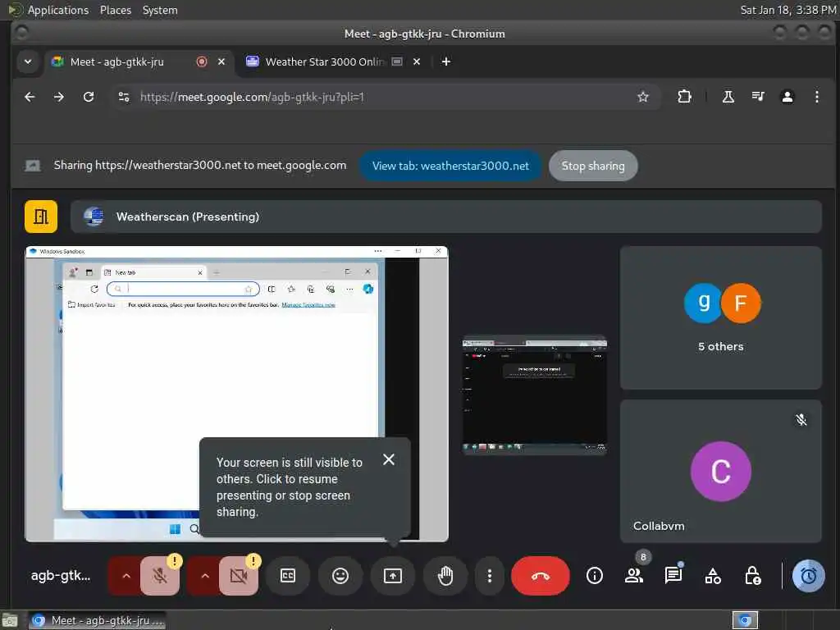The width and height of the screenshot is (840, 630).
Task: Open the 5 others participants tile
Action: (x=720, y=317)
